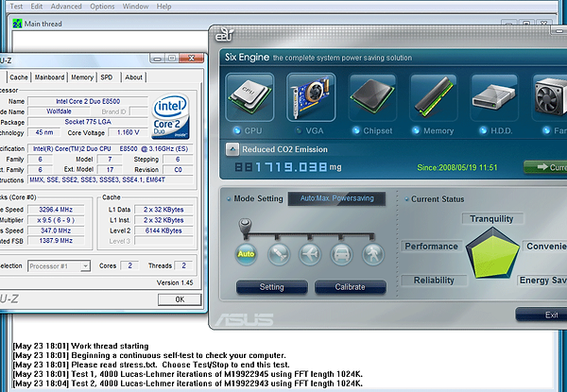
Task: Click the Tranquility status label
Action: (492, 219)
